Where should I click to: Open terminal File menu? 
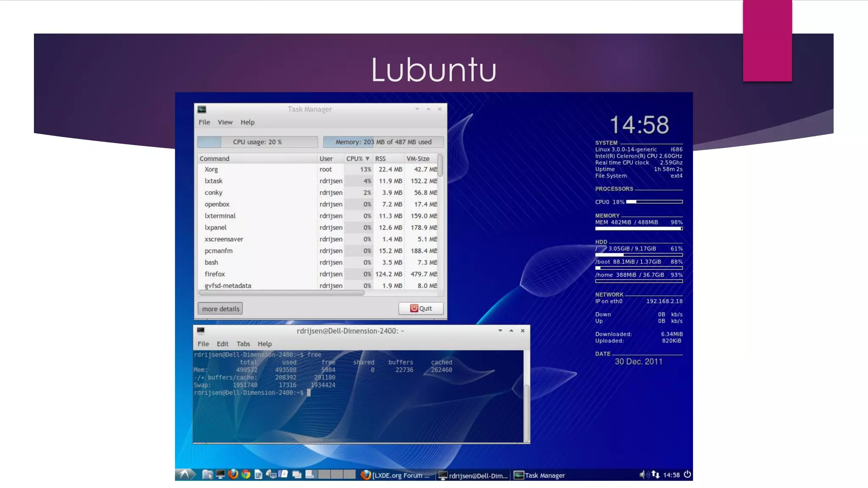point(203,344)
